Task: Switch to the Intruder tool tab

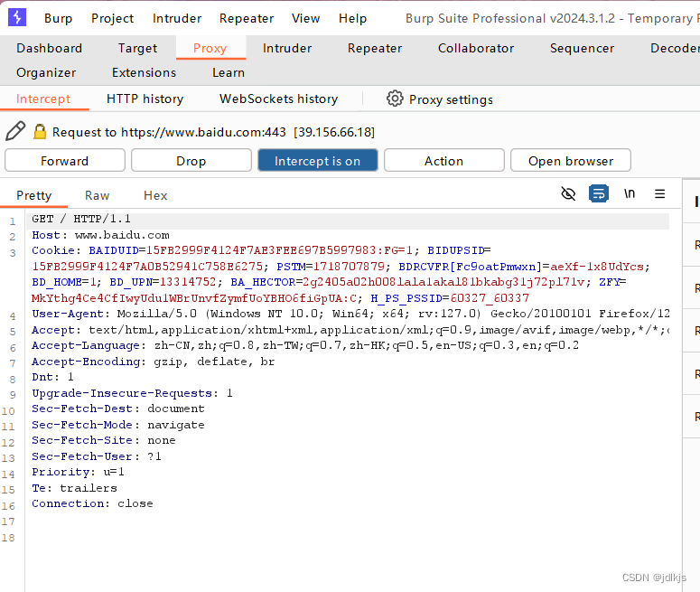Action: (287, 48)
